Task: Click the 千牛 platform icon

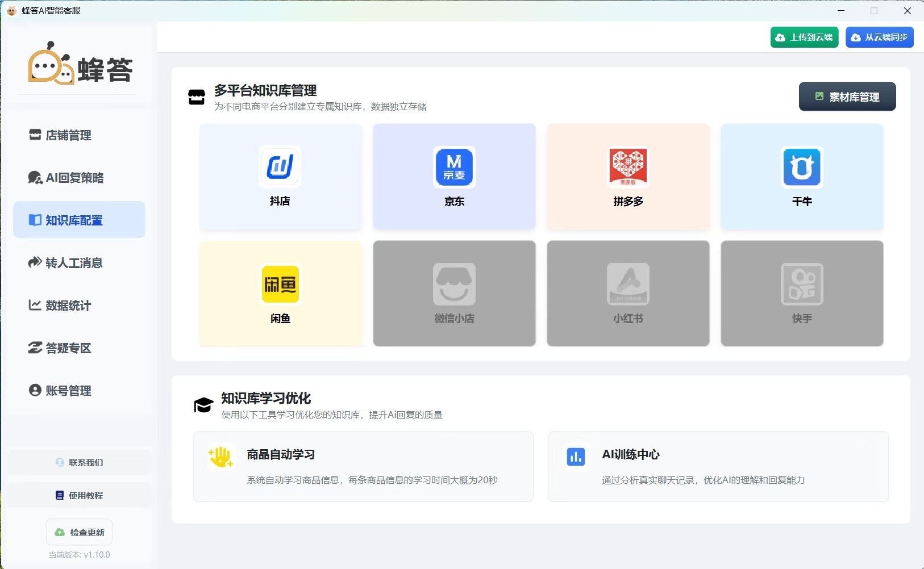Action: tap(802, 167)
